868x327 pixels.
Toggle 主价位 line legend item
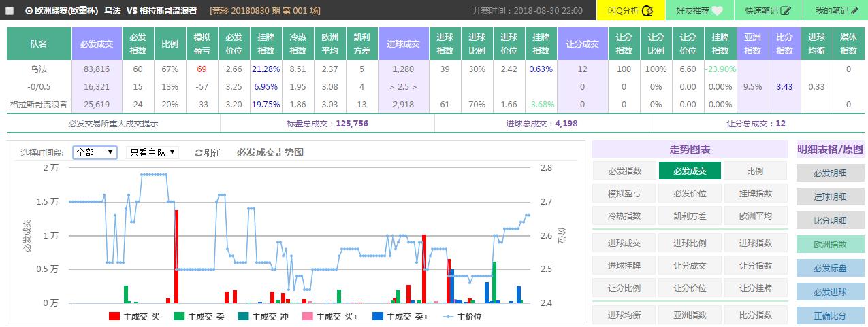(x=462, y=316)
